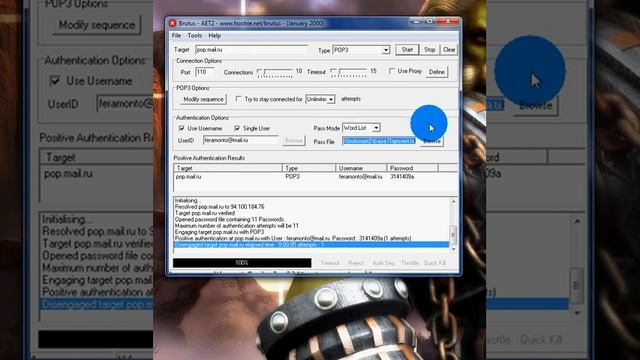Click the highlighted log line "Disengaged target"

coord(311,244)
